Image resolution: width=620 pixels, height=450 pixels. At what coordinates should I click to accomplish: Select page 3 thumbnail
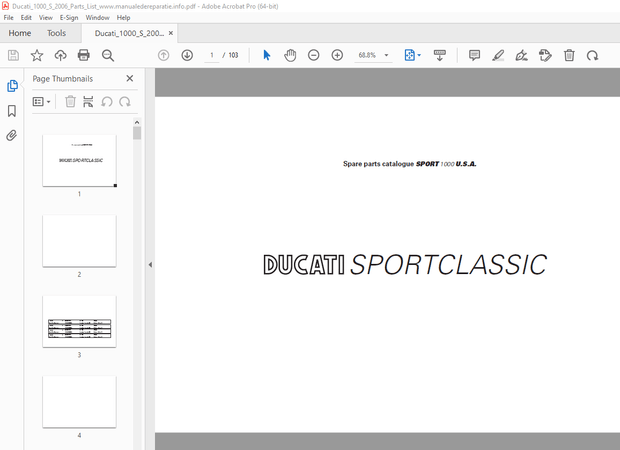pos(79,321)
